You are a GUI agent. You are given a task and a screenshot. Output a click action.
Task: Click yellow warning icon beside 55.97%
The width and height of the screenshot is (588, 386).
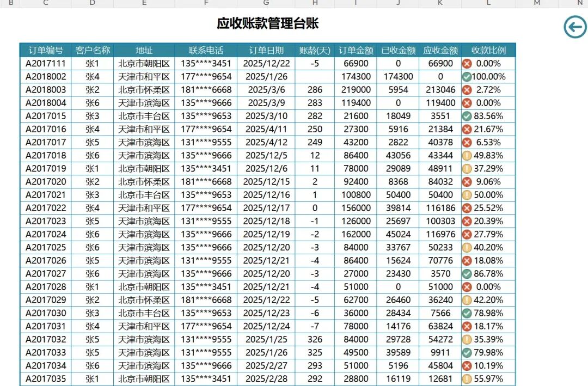click(x=467, y=379)
